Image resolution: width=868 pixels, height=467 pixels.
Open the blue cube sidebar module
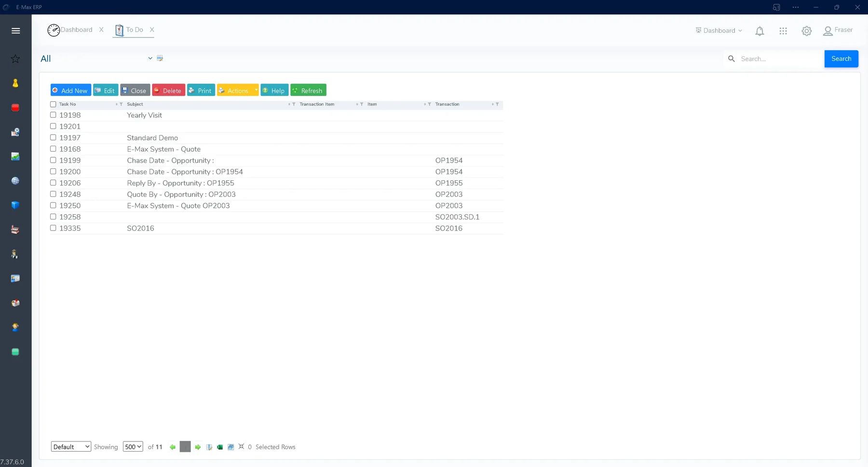point(15,205)
